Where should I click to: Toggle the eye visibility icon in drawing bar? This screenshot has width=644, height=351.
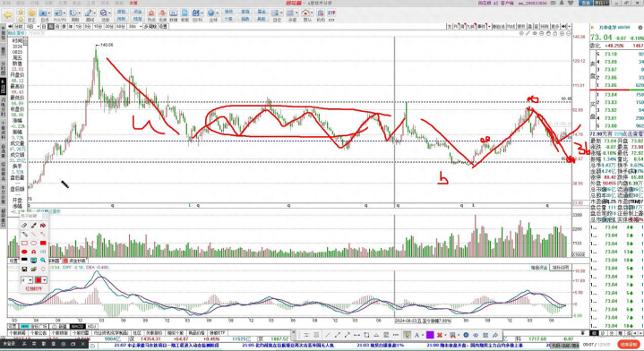[x=476, y=335]
